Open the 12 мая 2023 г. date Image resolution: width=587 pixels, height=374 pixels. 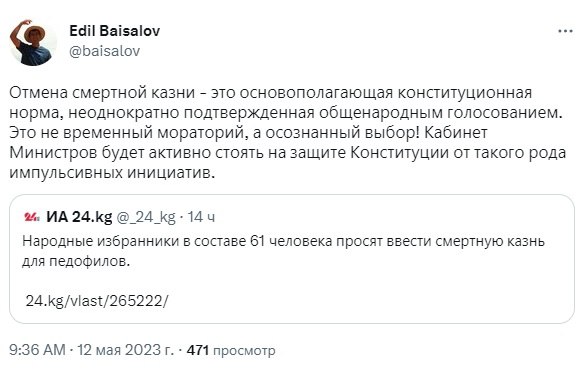[x=126, y=350]
